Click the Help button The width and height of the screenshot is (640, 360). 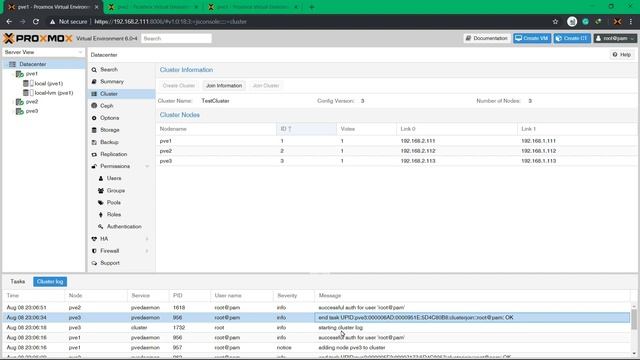coord(622,55)
